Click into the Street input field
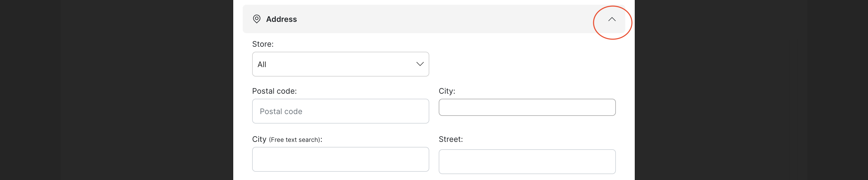Image resolution: width=868 pixels, height=180 pixels. (527, 162)
